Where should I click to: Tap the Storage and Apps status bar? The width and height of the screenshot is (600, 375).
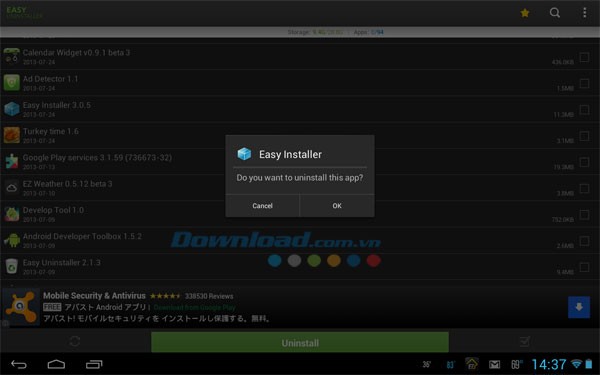300,32
